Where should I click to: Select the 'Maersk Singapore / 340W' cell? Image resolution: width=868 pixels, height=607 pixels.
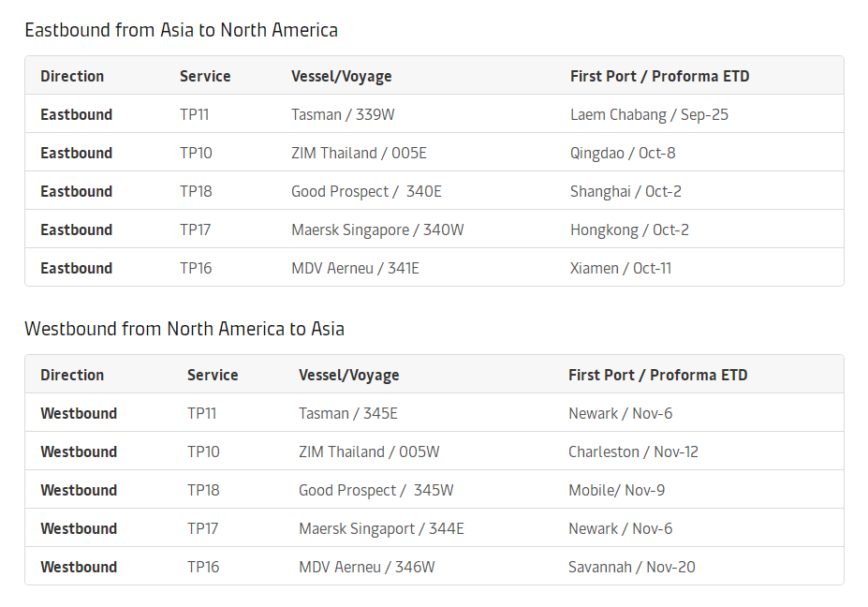pyautogui.click(x=377, y=229)
